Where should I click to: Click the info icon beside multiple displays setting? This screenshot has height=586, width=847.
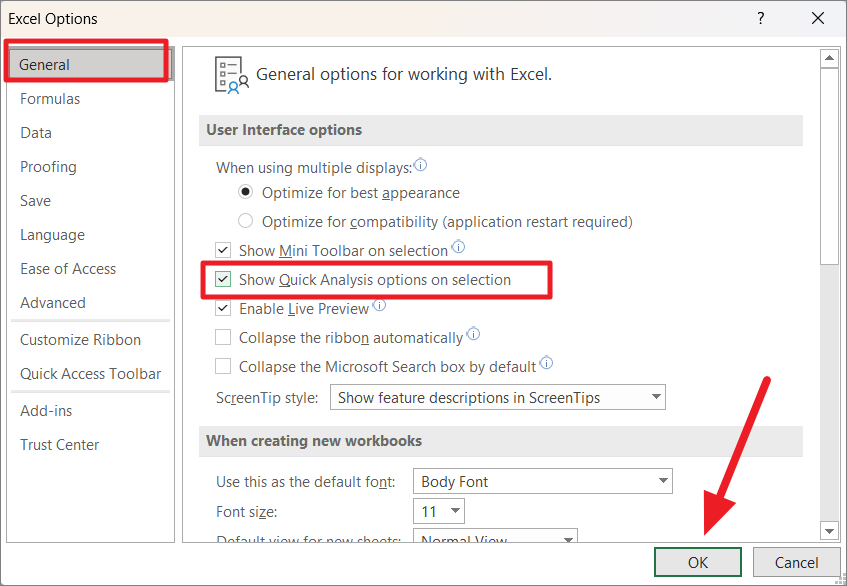click(420, 166)
